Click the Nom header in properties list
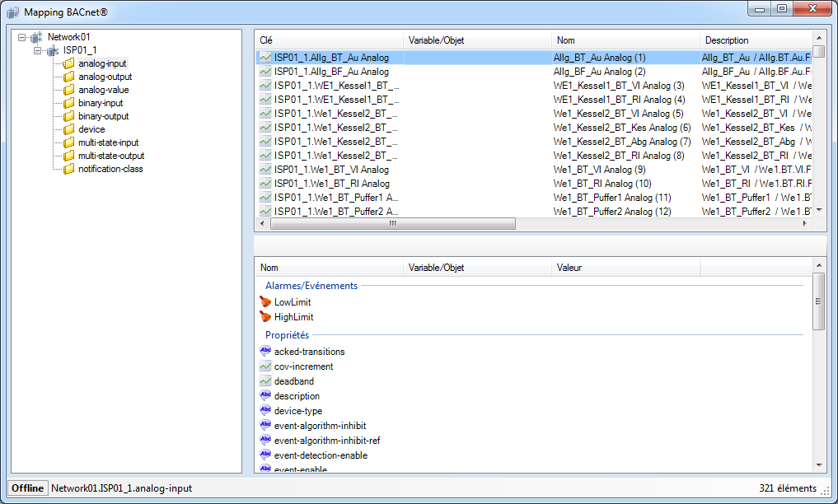 (x=330, y=268)
